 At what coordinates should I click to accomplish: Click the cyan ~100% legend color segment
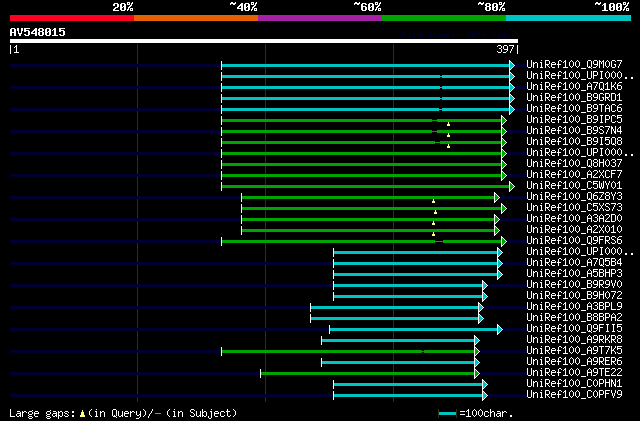point(569,18)
